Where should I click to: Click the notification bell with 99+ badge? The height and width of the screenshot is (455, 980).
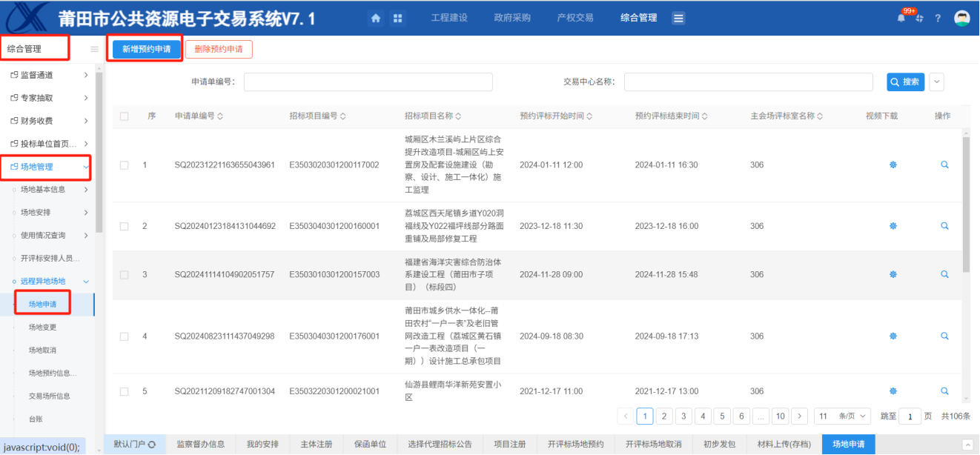coord(901,19)
